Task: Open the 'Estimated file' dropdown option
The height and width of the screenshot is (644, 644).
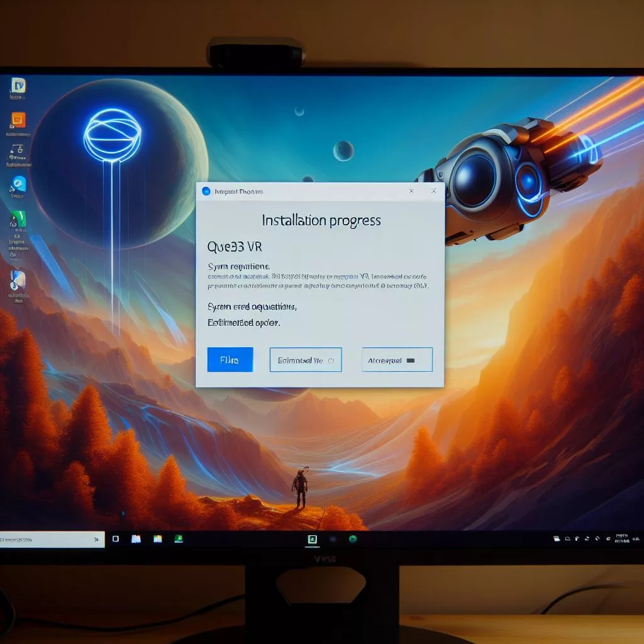Action: [306, 360]
